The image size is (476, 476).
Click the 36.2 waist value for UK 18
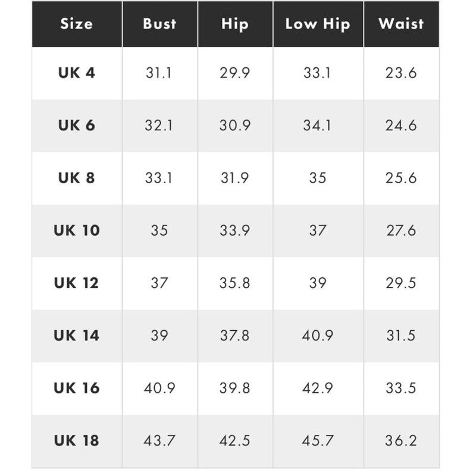pos(401,440)
